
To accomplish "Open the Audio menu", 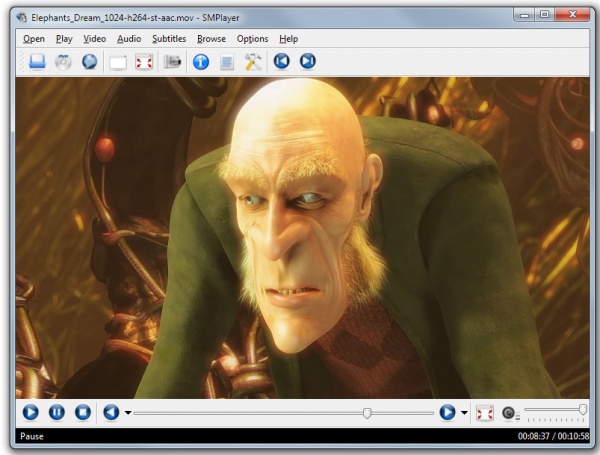I will pos(129,38).
